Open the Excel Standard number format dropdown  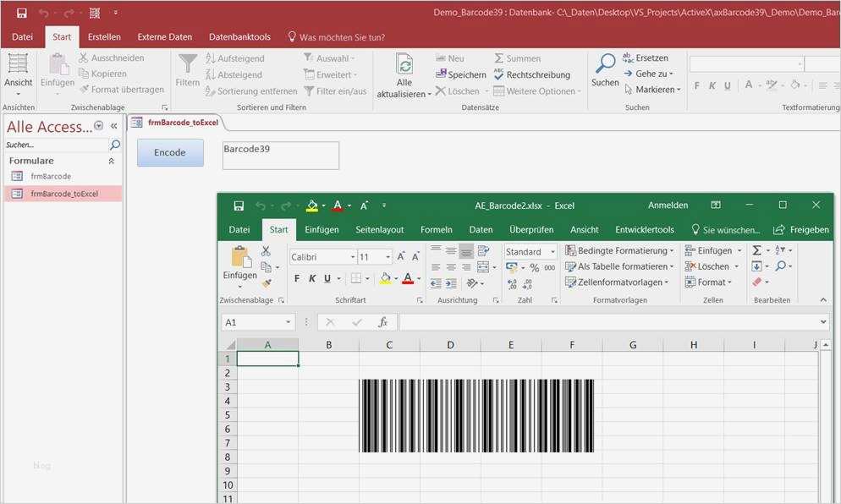coord(553,251)
